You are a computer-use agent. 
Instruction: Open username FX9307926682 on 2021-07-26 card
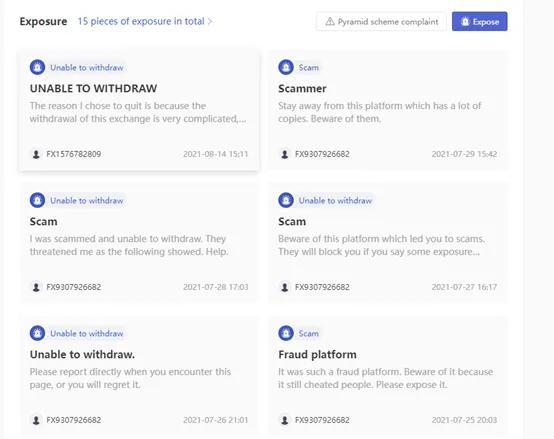[73, 420]
